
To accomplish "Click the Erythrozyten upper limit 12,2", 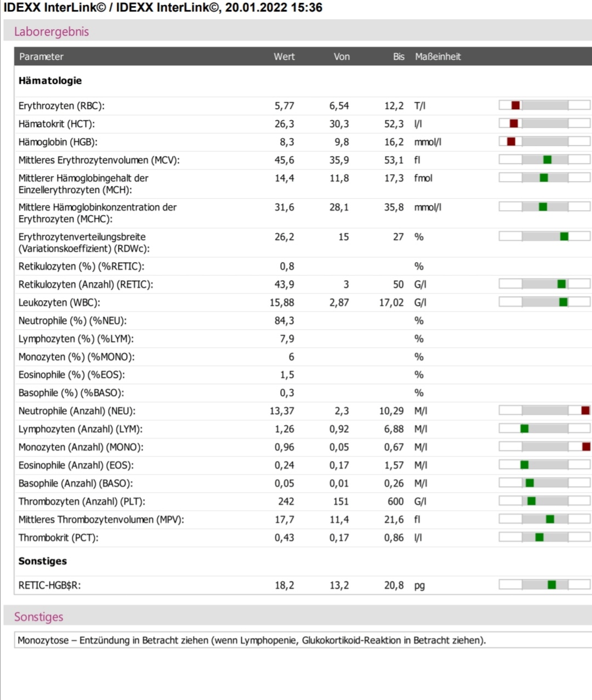I will click(x=394, y=106).
